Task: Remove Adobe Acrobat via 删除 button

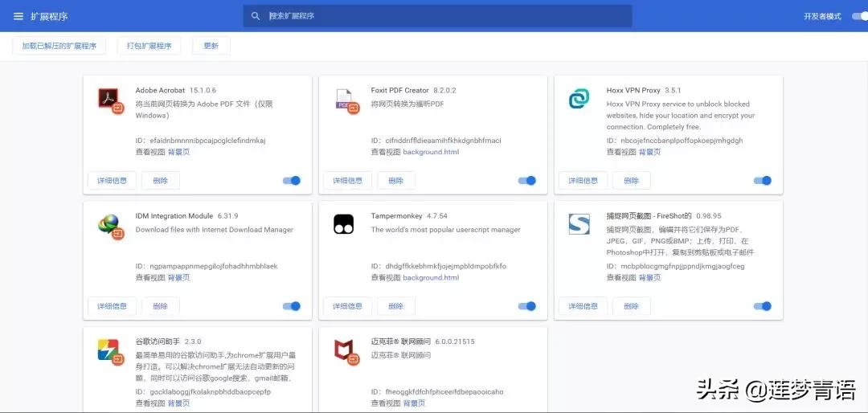Action: click(x=161, y=181)
